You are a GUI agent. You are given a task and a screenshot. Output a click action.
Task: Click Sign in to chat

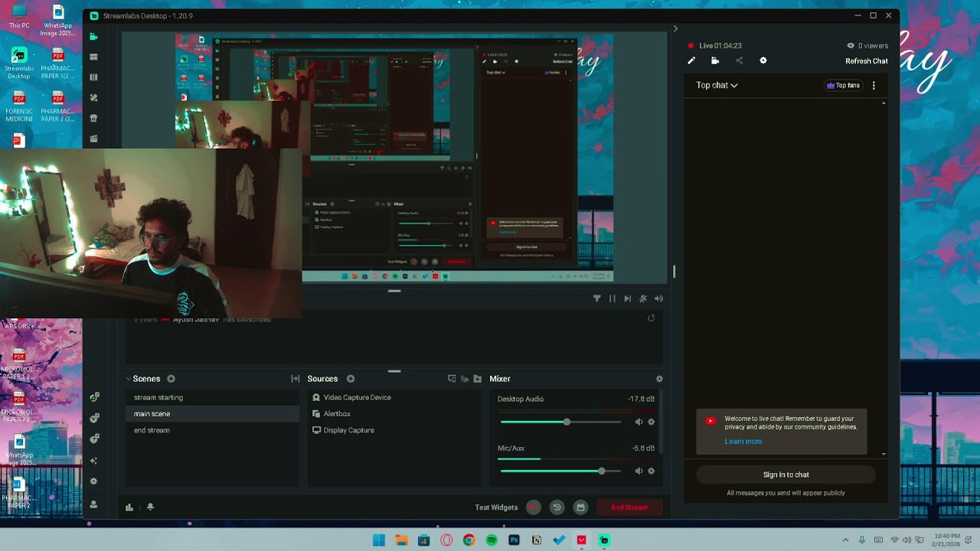coord(786,474)
